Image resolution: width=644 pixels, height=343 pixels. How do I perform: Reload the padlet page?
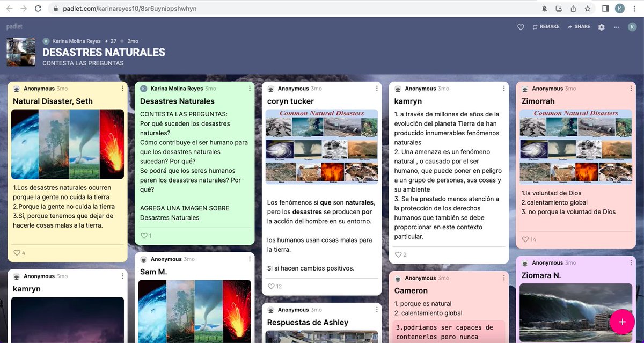(38, 9)
